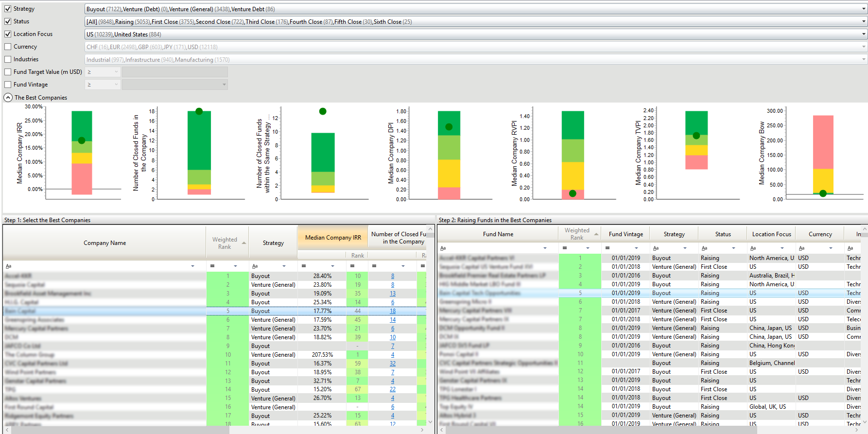Enable the Currency filter checkbox
The width and height of the screenshot is (868, 434).
click(x=8, y=47)
